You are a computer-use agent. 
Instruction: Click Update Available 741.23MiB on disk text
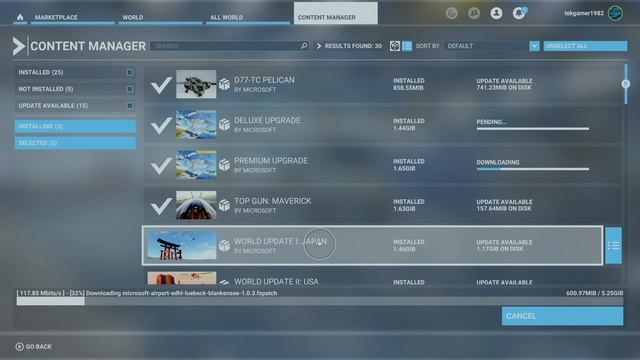(504, 84)
